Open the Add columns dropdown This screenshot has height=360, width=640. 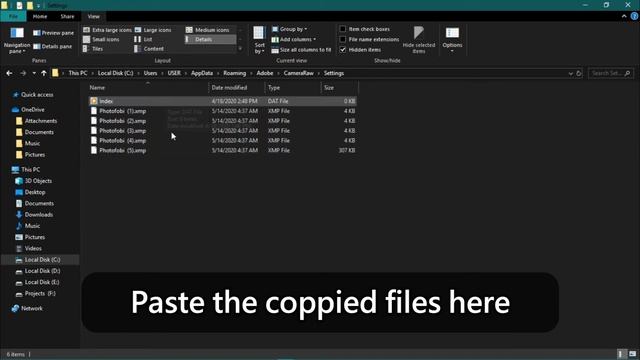[x=293, y=40]
